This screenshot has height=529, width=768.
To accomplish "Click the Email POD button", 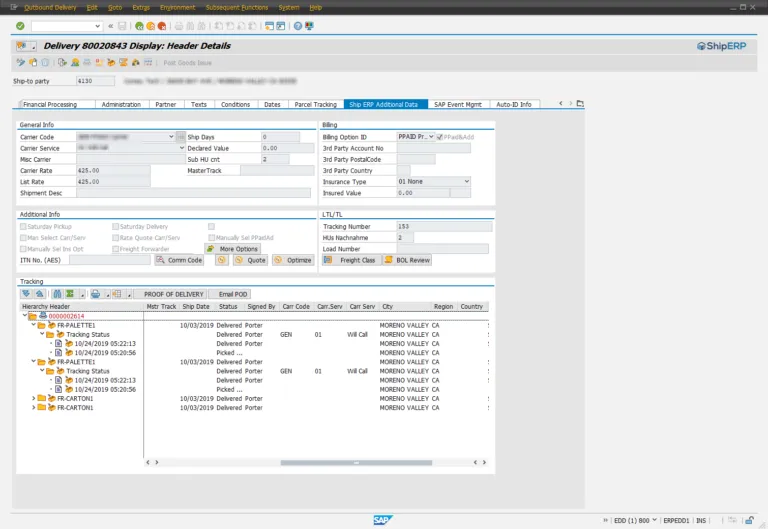I will (232, 294).
